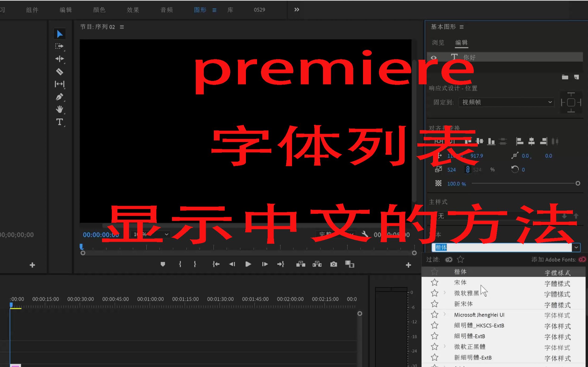Screen dimensions: 588x367
Task: Favorite the 宋体 font
Action: coord(435,282)
